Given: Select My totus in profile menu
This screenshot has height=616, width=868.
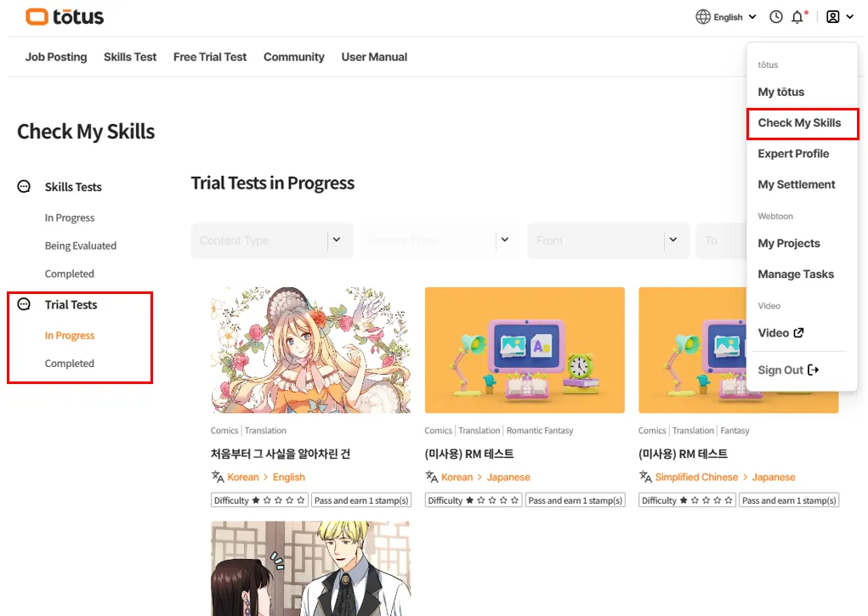Looking at the screenshot, I should [781, 92].
